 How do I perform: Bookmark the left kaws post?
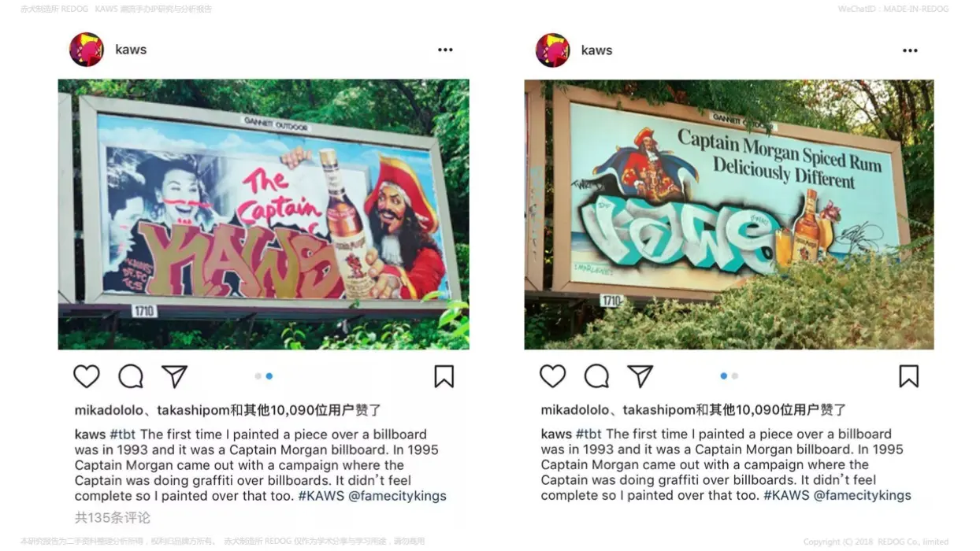click(444, 376)
